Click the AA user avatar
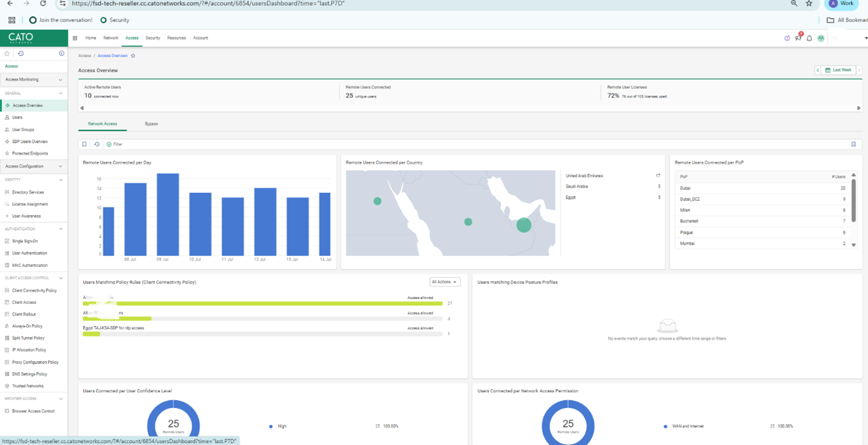Image resolution: width=868 pixels, height=445 pixels. (821, 38)
